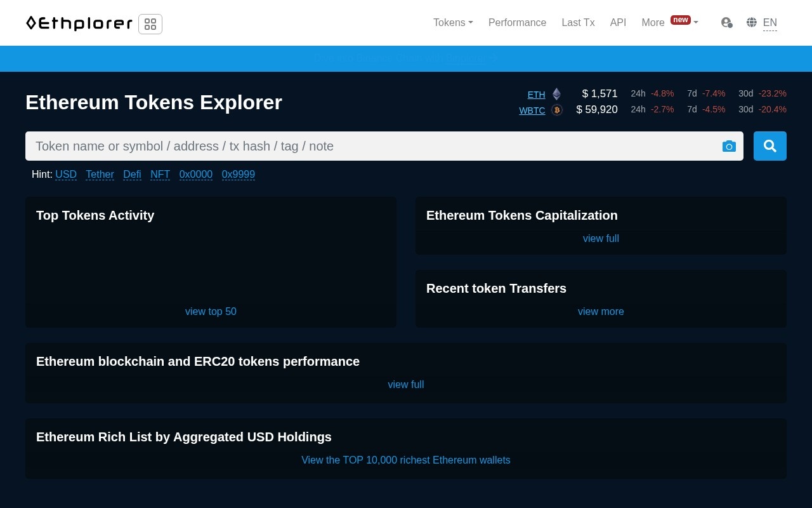This screenshot has width=812, height=508.
Task: Click ETH 30d change -23.2%
Action: tap(772, 94)
